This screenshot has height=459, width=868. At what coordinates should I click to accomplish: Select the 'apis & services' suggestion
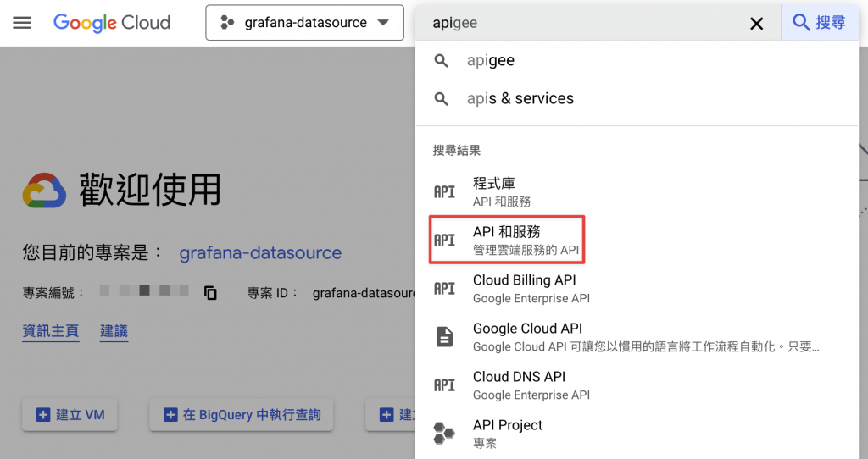tap(520, 98)
